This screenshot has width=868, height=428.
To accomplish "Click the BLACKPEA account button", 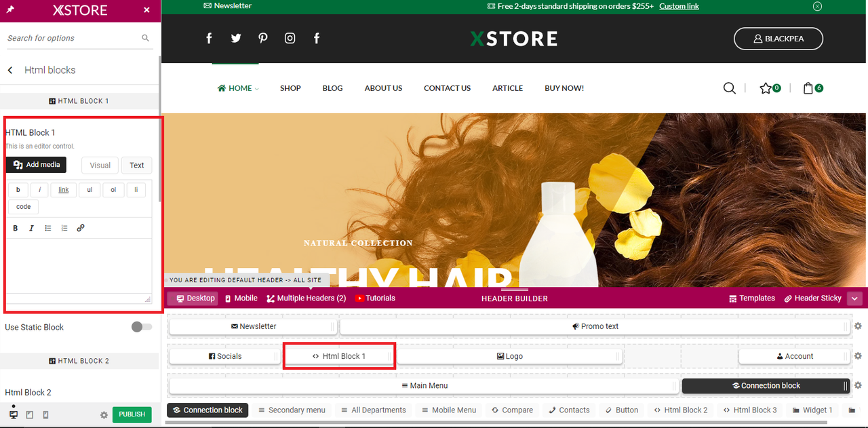I will 778,39.
